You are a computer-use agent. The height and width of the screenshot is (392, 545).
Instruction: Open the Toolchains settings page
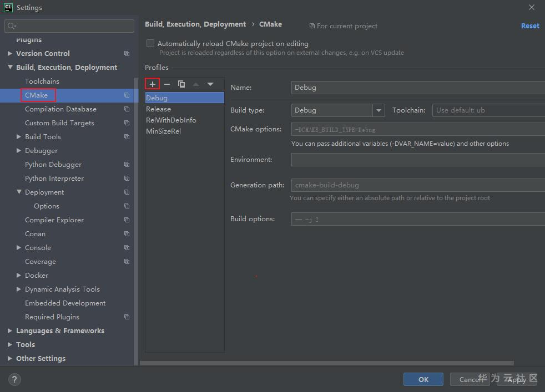click(x=42, y=82)
